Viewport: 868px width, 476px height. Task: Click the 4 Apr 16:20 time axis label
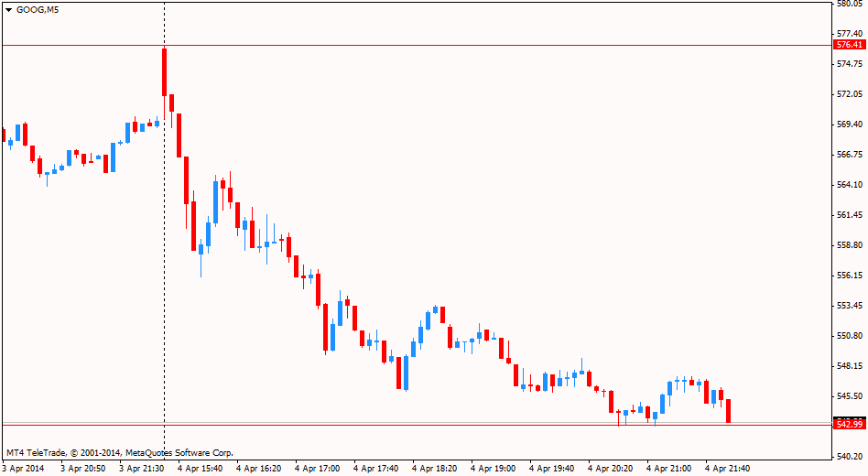pyautogui.click(x=258, y=469)
